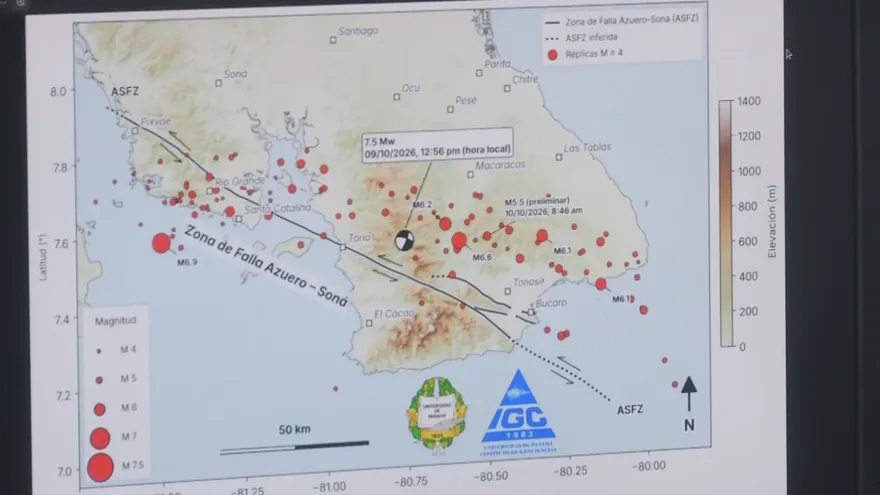This screenshot has height=495, width=880.
Task: Click the 7.5 Mw mainshock annotation box
Action: point(438,145)
